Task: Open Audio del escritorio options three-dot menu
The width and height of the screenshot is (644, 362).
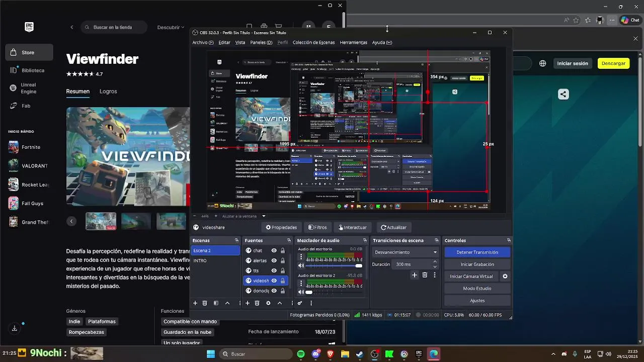Action: click(x=301, y=257)
